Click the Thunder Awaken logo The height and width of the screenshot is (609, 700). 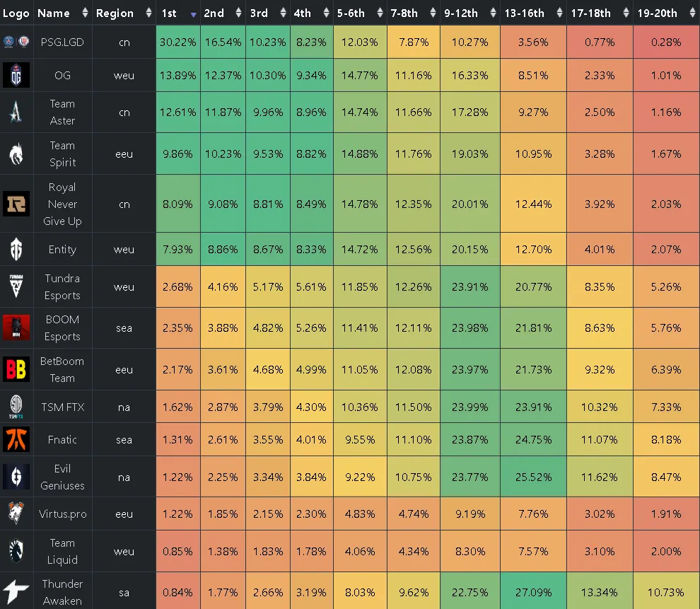point(16,592)
